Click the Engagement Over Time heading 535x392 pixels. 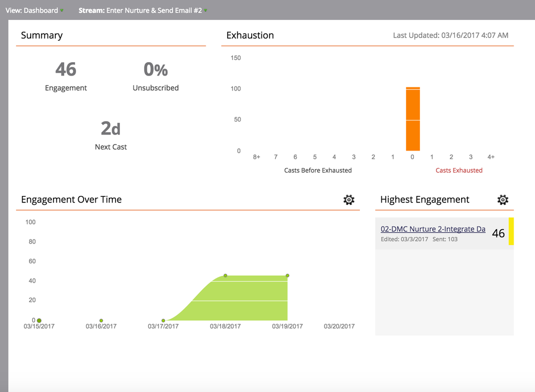pyautogui.click(x=71, y=199)
